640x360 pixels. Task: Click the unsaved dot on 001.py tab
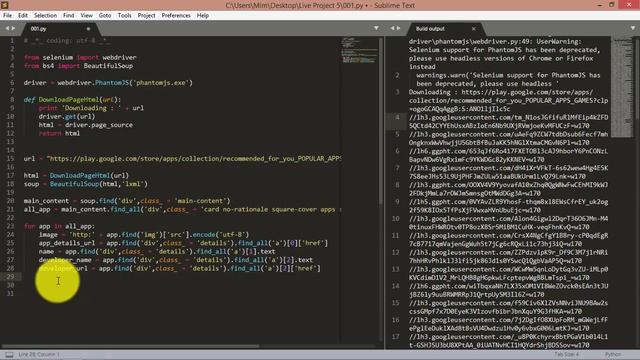click(x=88, y=29)
